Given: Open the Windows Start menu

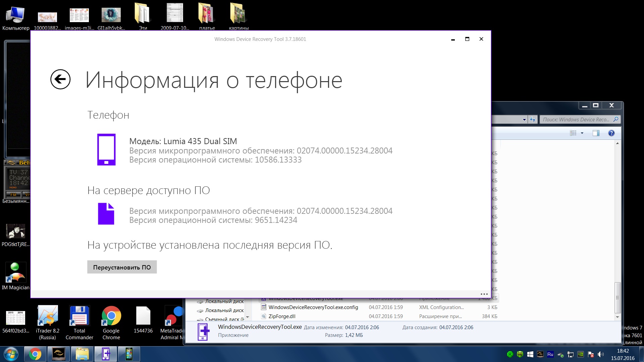Looking at the screenshot, I should pyautogui.click(x=11, y=354).
